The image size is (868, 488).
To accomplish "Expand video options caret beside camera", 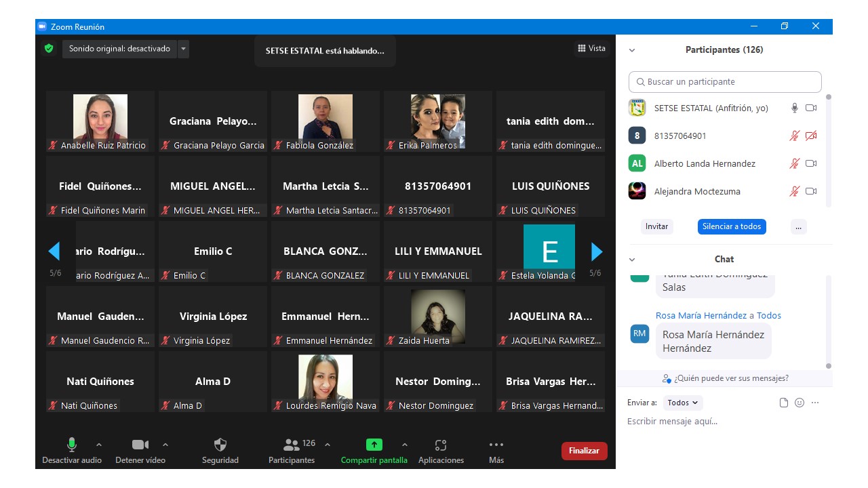I will click(x=165, y=445).
